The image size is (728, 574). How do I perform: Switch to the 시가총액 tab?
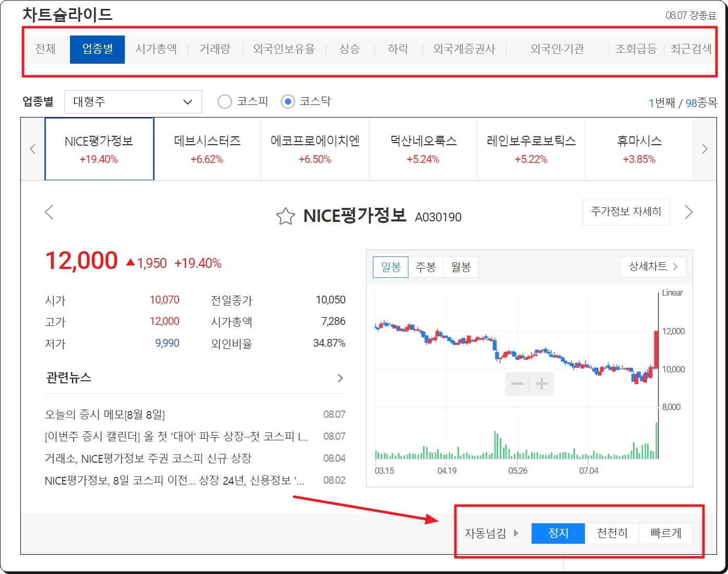[156, 49]
